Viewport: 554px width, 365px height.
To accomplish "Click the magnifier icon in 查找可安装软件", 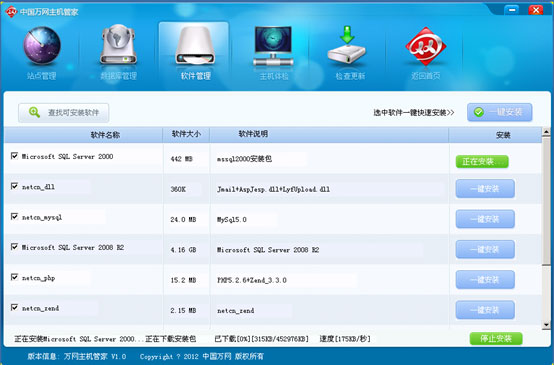I will click(x=34, y=112).
